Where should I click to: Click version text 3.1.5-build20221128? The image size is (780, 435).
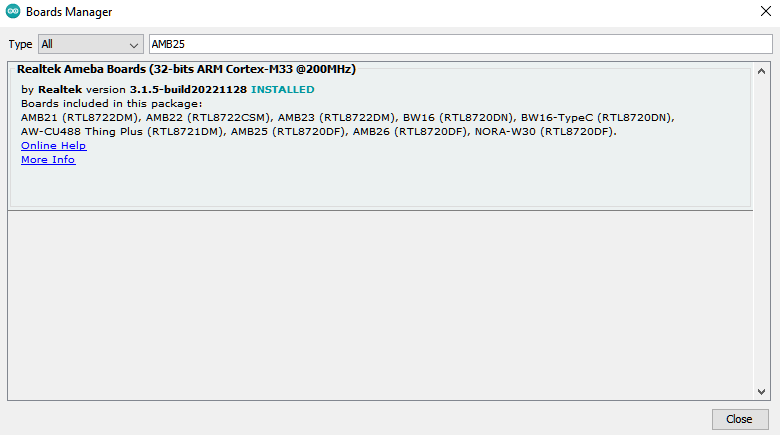coord(188,90)
